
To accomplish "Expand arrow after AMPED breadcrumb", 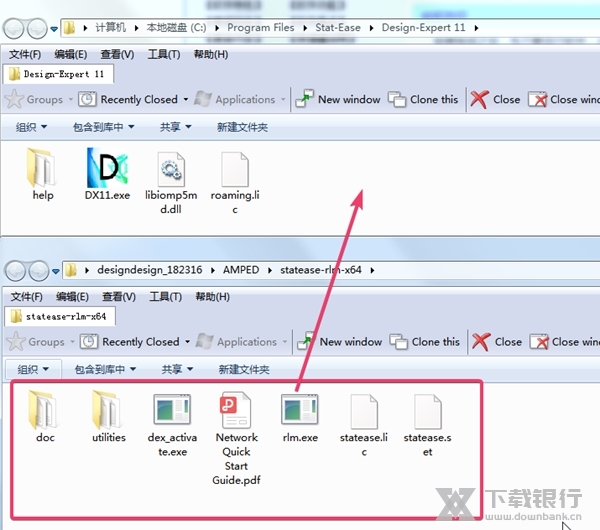I will point(270,271).
